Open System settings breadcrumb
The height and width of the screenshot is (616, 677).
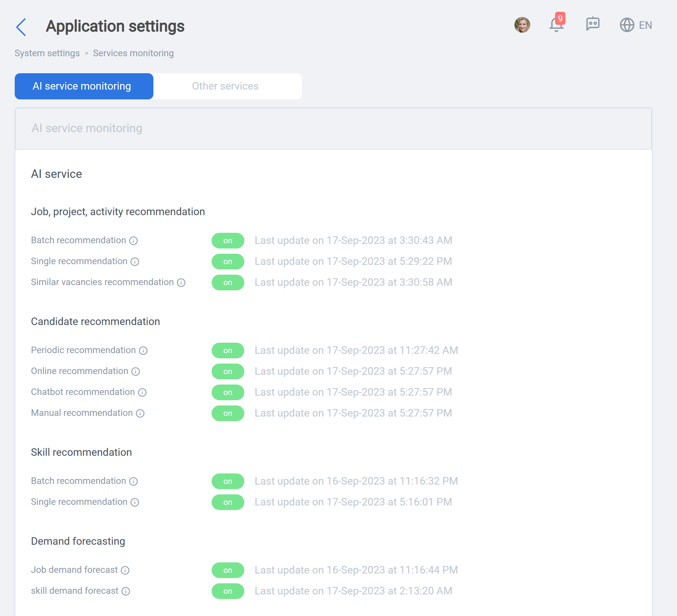47,53
